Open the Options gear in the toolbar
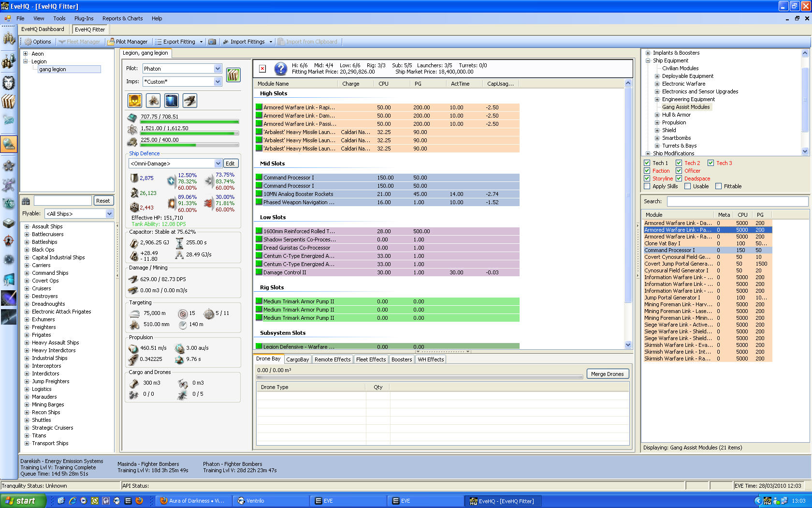This screenshot has height=508, width=812. (x=38, y=42)
